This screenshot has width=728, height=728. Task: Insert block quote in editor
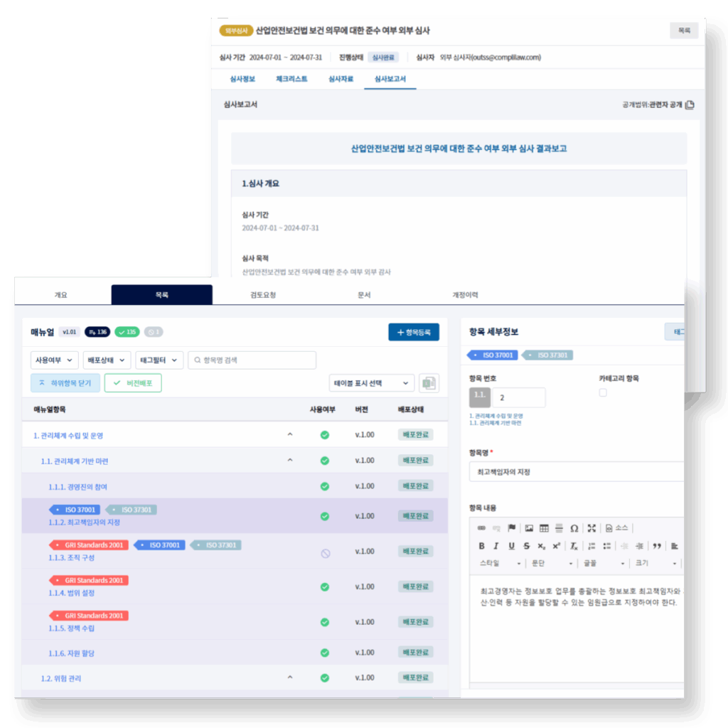[657, 546]
